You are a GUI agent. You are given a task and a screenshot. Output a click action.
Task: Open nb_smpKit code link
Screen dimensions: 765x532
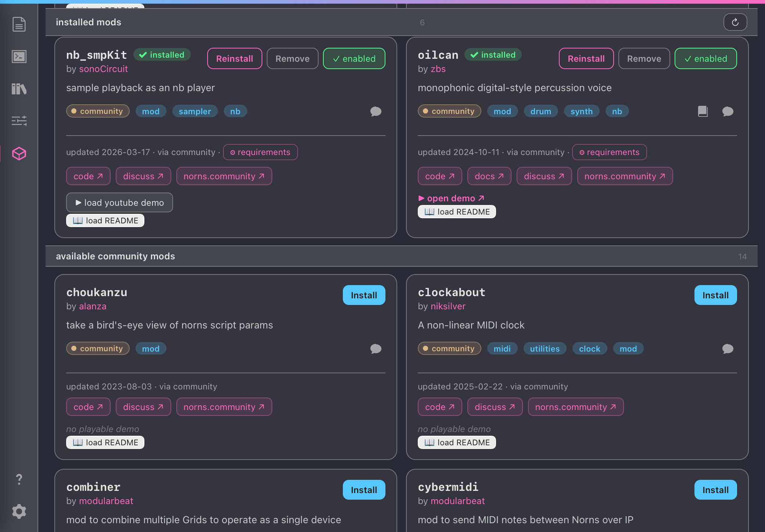point(88,176)
